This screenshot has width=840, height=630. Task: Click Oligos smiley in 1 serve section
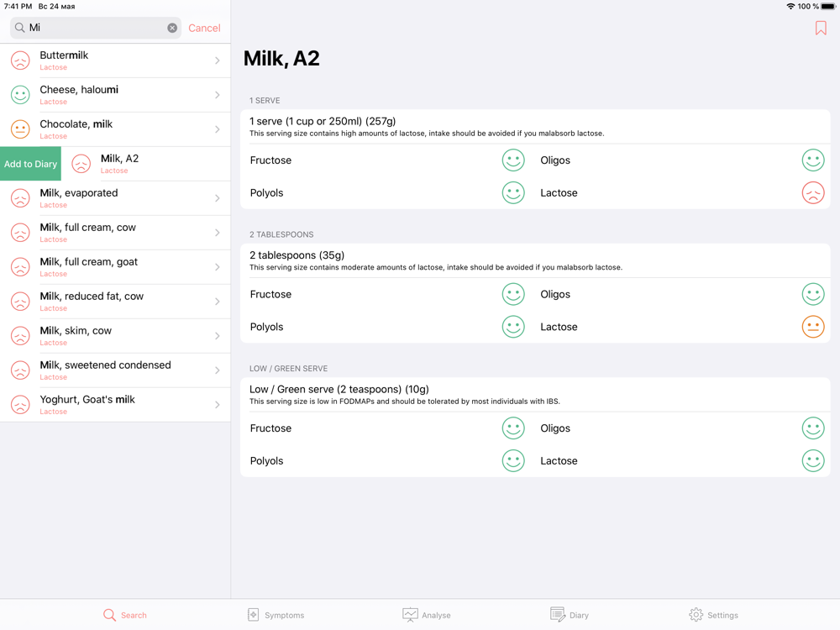(812, 160)
